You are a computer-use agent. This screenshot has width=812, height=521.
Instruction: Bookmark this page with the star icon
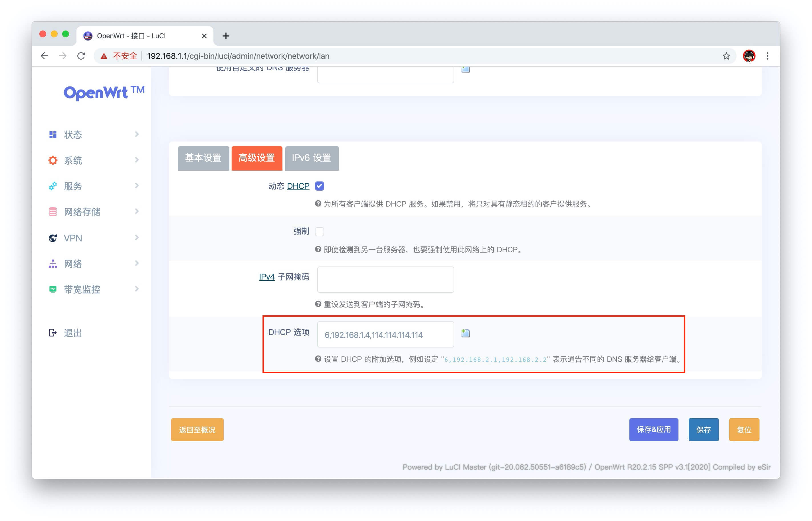[x=726, y=56]
